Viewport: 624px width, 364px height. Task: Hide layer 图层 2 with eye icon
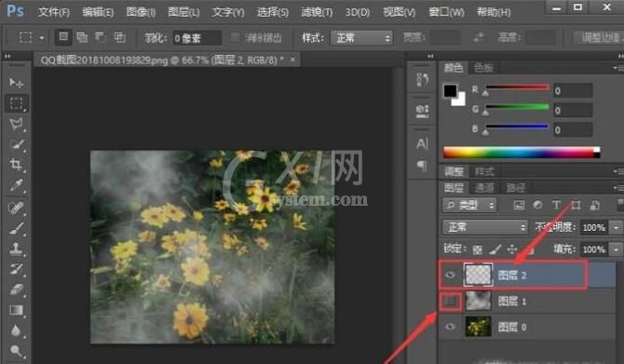(450, 275)
